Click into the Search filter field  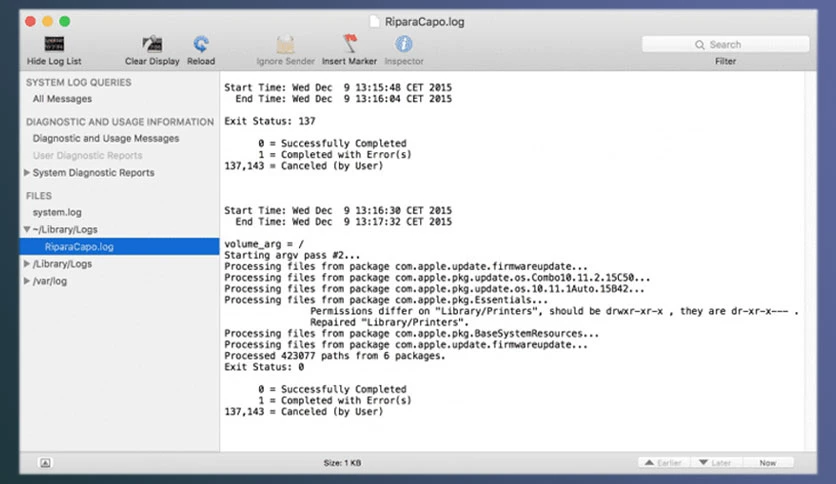(x=725, y=44)
